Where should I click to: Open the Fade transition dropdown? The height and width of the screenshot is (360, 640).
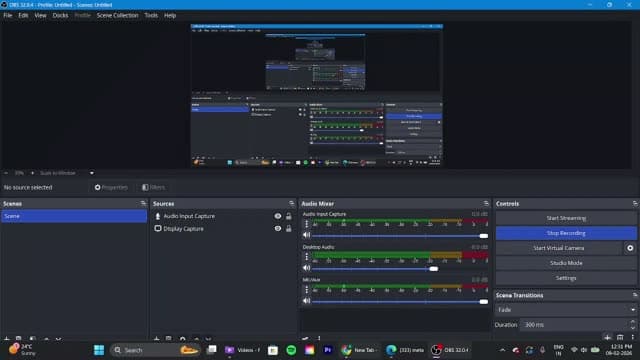566,310
